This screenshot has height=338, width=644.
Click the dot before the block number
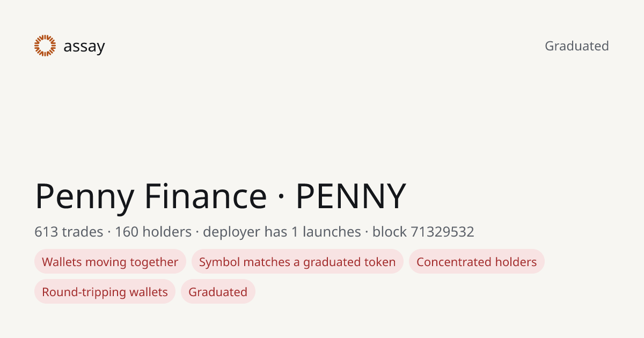(367, 232)
